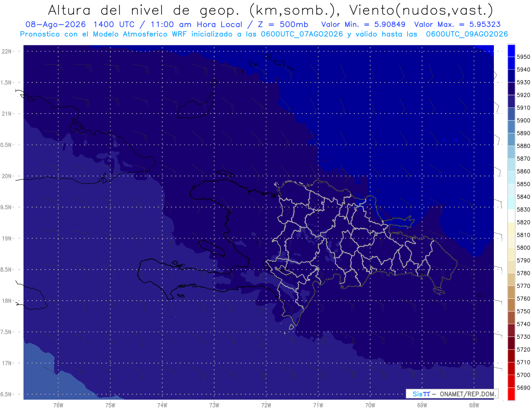The height and width of the screenshot is (411, 532).
Task: Select the "0600UTC_09AGO2026" valid-until time
Action: [x=467, y=34]
